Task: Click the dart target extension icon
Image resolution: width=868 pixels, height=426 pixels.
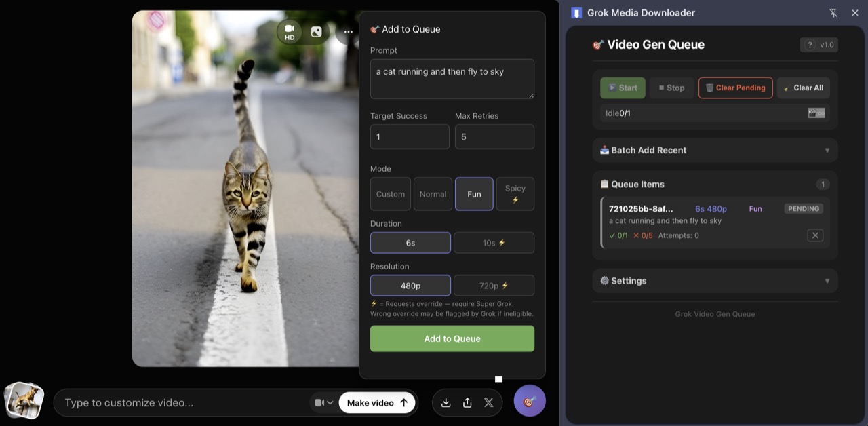Action: click(x=529, y=401)
